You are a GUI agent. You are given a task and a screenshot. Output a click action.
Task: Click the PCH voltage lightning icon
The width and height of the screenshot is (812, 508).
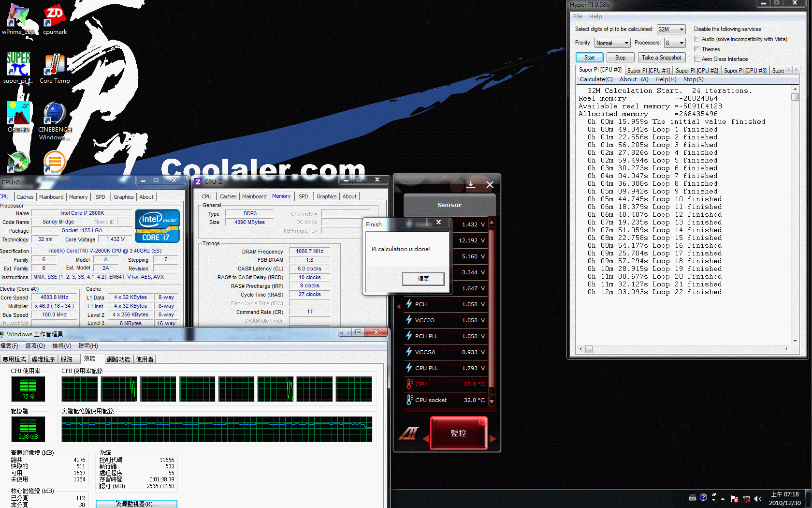click(409, 304)
